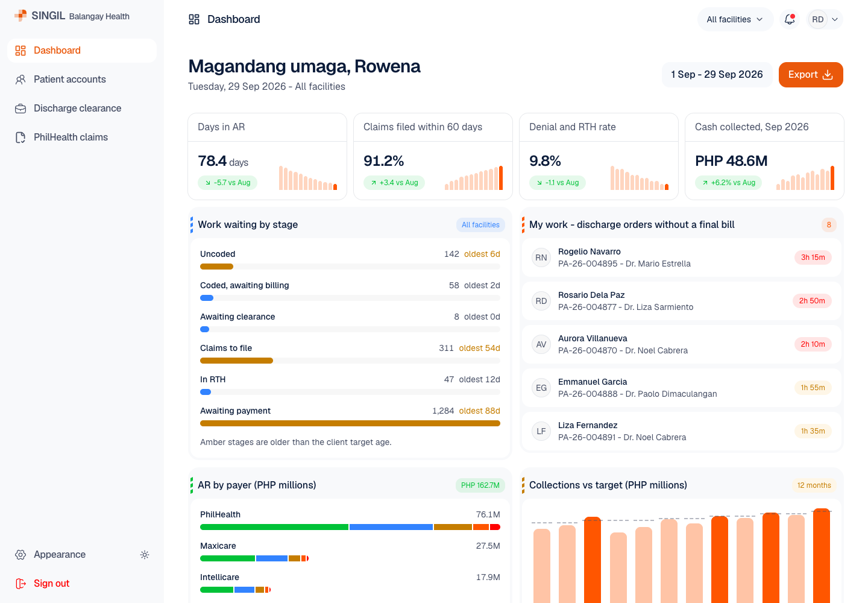868x603 pixels.
Task: Click the +3.4 vs Aug trend badge
Action: coord(394,183)
